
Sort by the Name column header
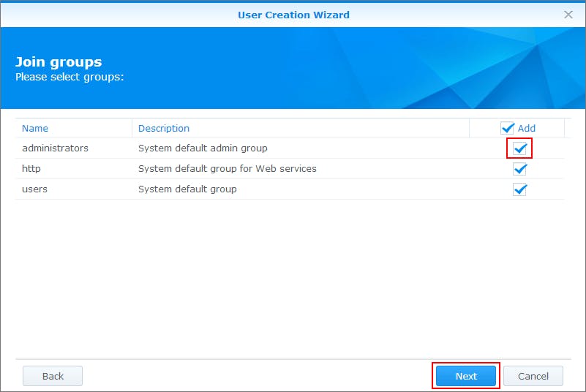(35, 128)
